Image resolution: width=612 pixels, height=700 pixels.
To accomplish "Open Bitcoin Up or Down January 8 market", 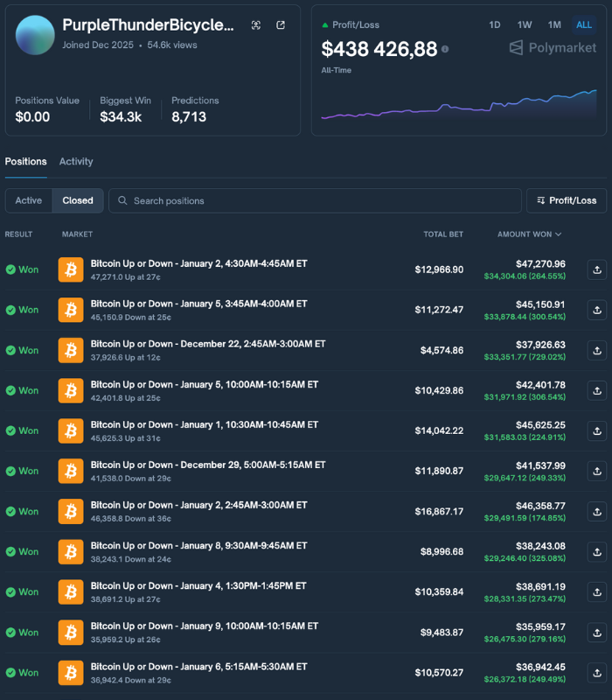I will pyautogui.click(x=199, y=546).
